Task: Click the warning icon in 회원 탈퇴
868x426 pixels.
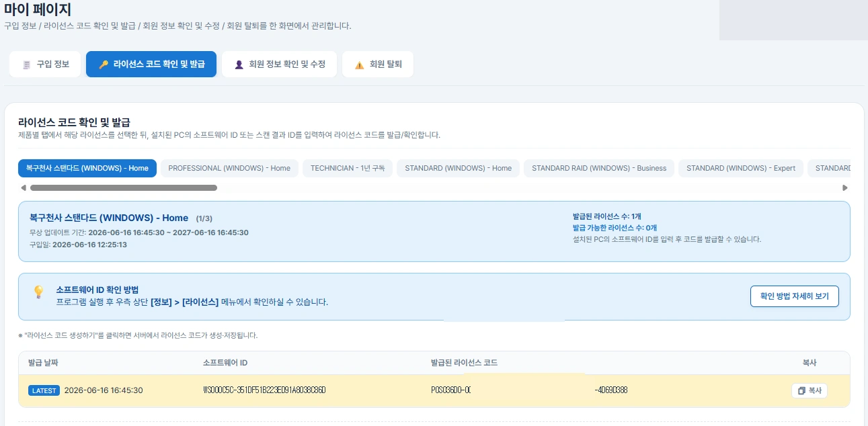Action: [x=359, y=65]
